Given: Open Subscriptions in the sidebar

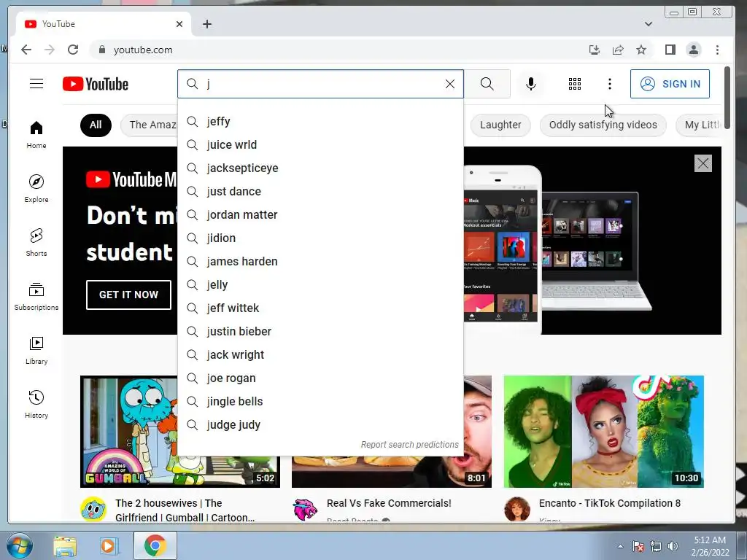Looking at the screenshot, I should tap(36, 297).
